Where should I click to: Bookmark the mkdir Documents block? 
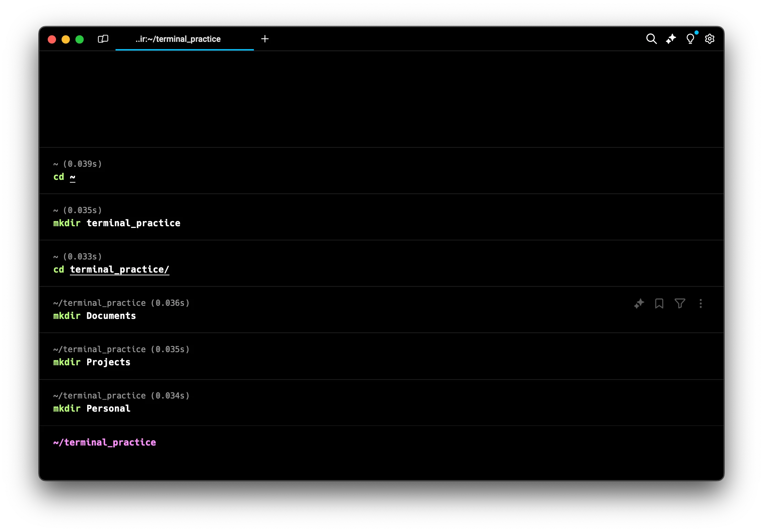659,303
